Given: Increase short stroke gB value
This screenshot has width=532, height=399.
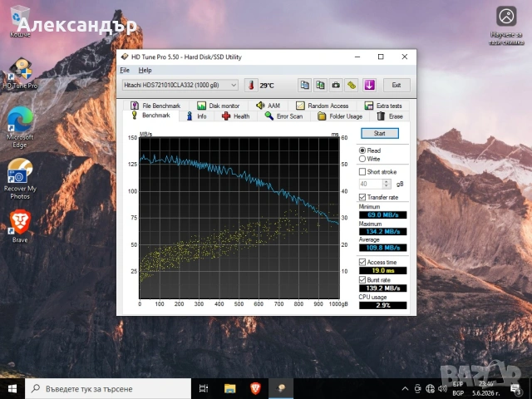Looking at the screenshot, I should pos(387,181).
